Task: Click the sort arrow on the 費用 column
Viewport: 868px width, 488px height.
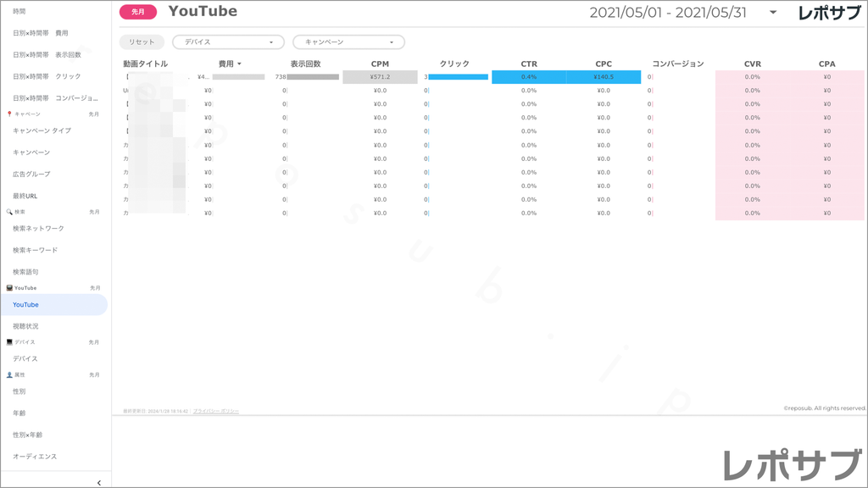Action: [x=240, y=64]
